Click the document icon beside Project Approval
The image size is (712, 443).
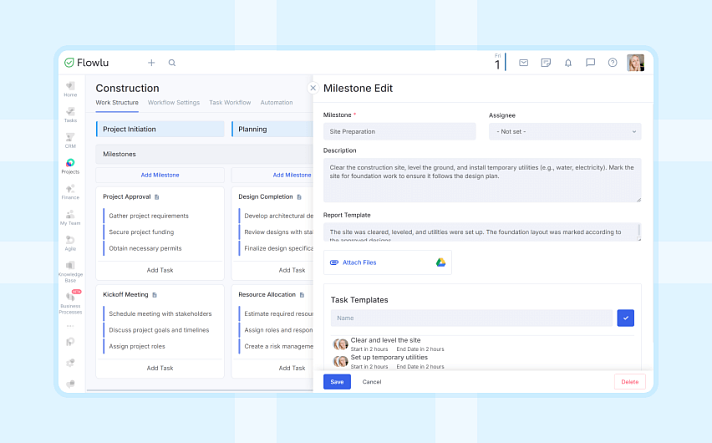[x=157, y=197]
